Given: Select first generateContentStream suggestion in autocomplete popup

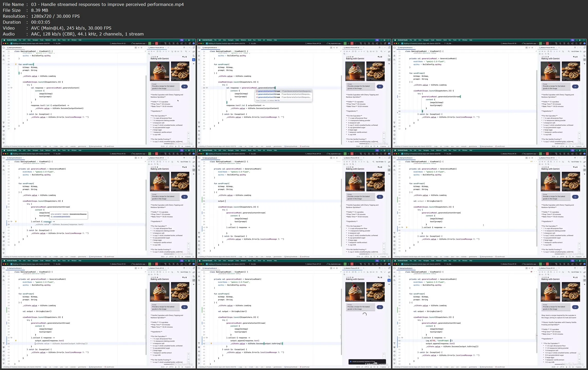Looking at the screenshot, I should [284, 91].
